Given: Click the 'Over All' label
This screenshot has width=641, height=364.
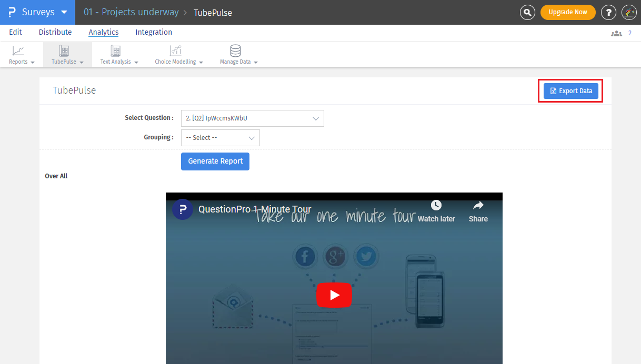Looking at the screenshot, I should pyautogui.click(x=56, y=176).
